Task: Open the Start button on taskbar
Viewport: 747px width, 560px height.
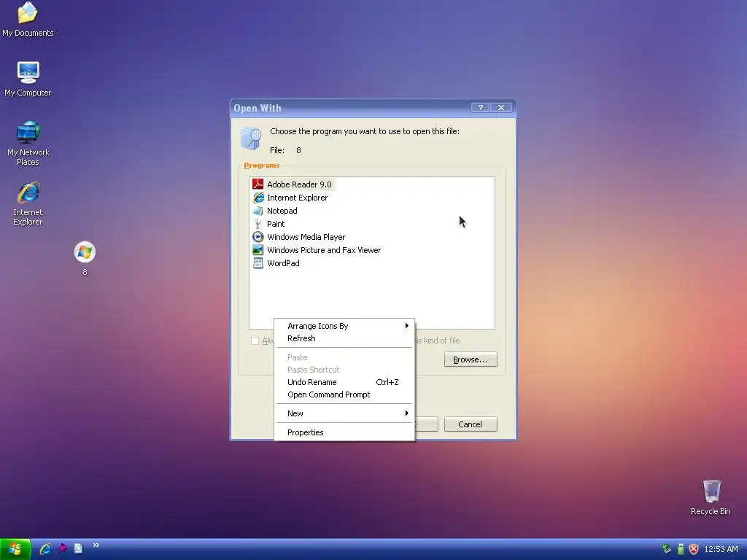Action: pyautogui.click(x=15, y=549)
